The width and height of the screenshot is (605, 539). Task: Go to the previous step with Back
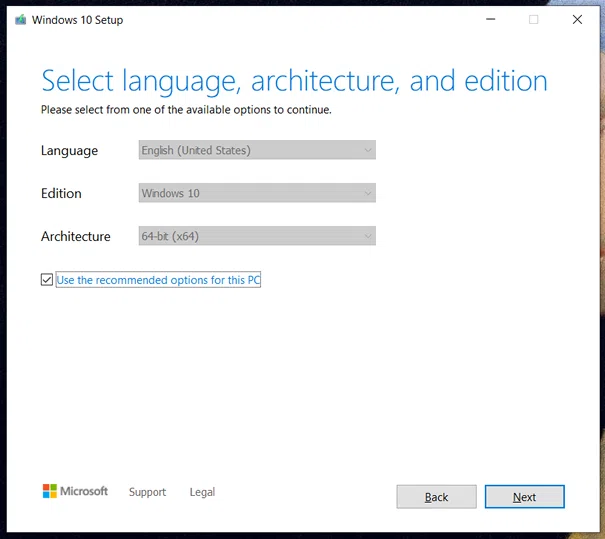(x=436, y=497)
